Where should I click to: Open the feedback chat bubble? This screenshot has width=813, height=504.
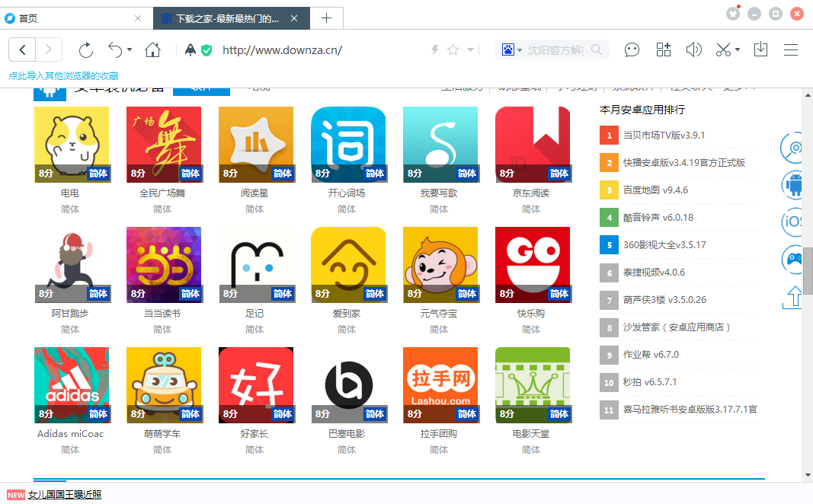point(632,49)
